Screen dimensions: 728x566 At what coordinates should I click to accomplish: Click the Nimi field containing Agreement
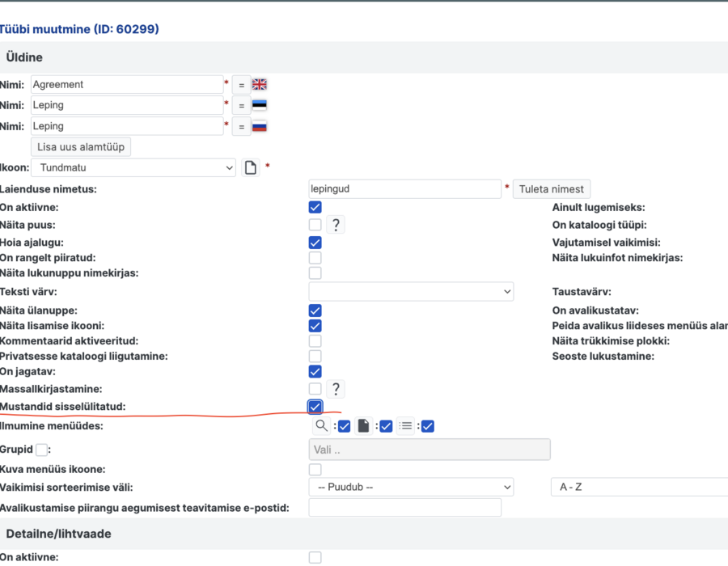coord(127,84)
